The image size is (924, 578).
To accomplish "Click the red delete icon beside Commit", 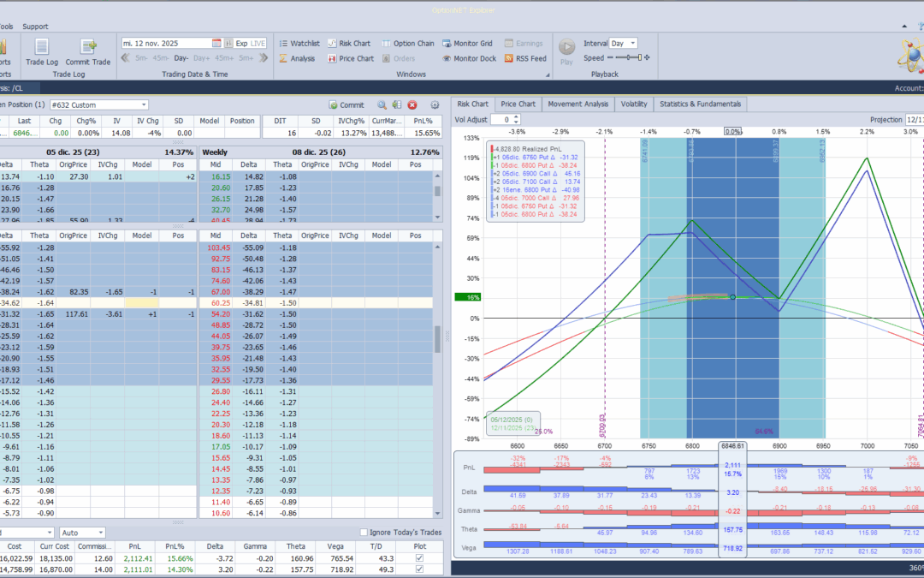I will tap(412, 104).
